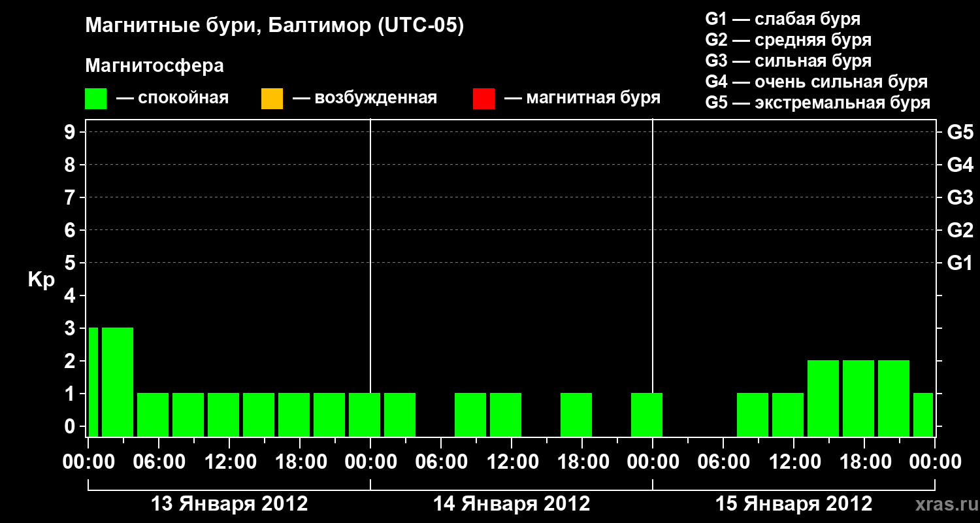Click the '9' tick on the Kp axis
Image resolution: width=980 pixels, height=523 pixels.
coord(71,132)
